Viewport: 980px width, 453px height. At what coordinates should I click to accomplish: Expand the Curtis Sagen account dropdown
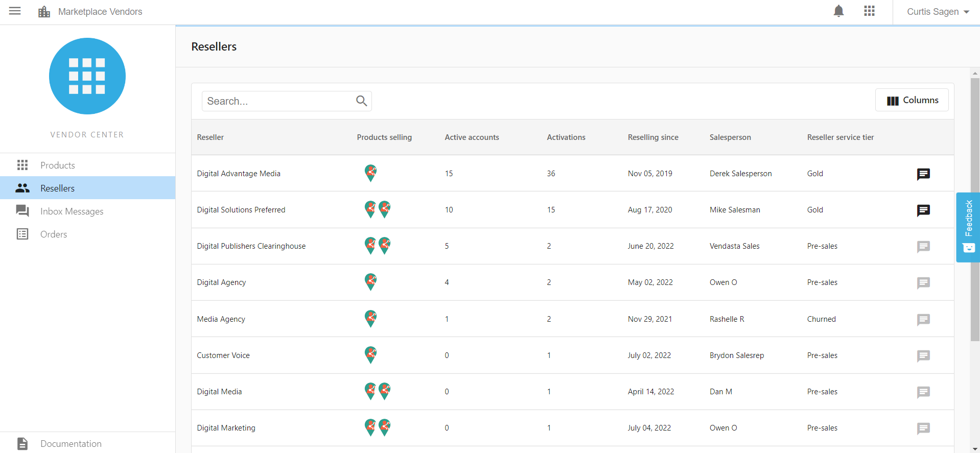click(x=938, y=12)
